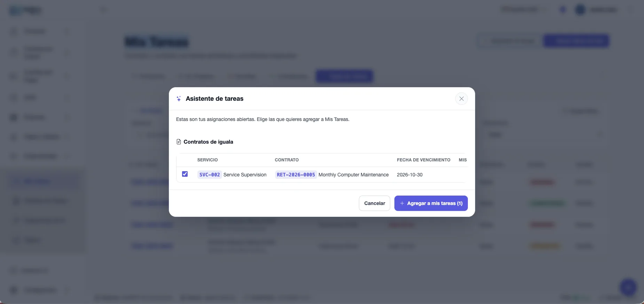Uncheck the SVC-002 Service Supervision row checkbox

coord(185,174)
